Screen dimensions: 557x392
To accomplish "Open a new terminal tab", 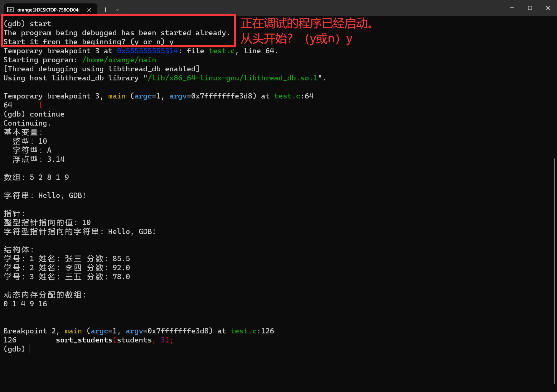I will coord(105,10).
